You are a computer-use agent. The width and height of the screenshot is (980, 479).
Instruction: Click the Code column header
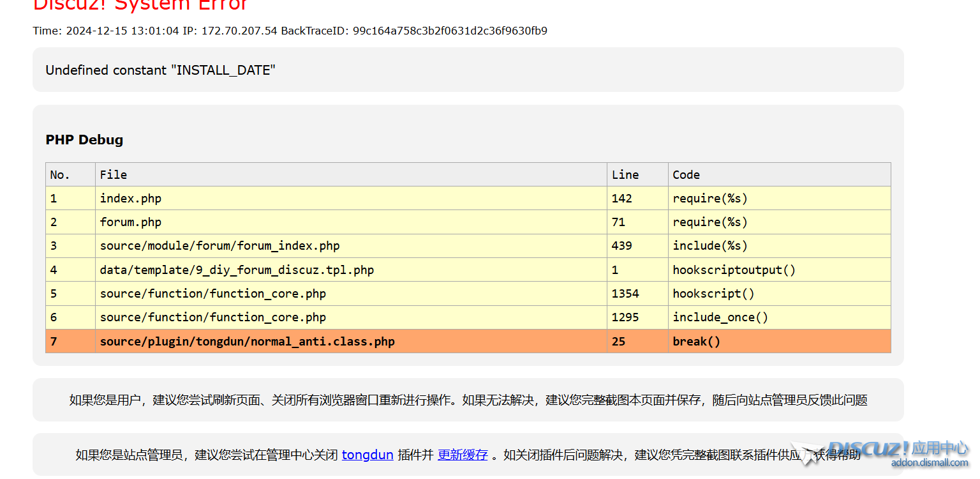[x=686, y=174]
